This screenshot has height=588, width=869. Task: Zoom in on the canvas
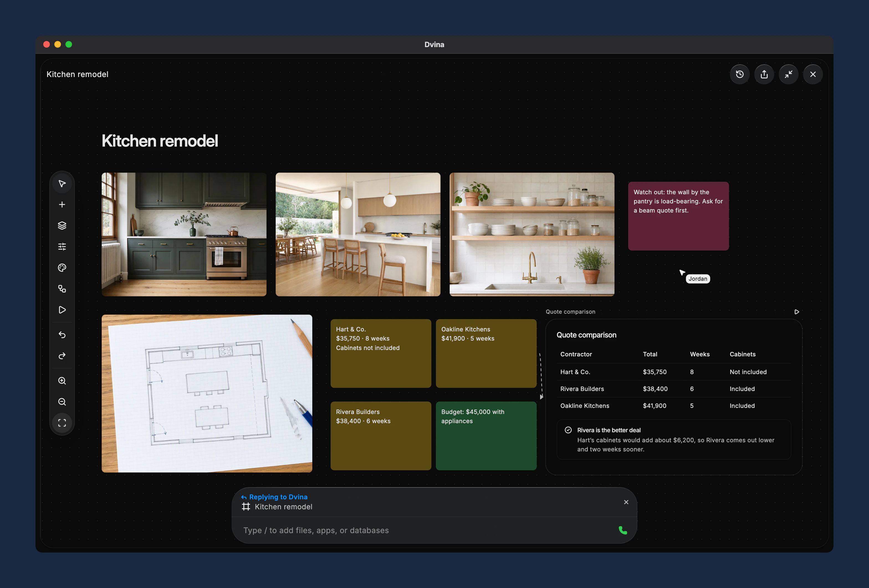(62, 381)
